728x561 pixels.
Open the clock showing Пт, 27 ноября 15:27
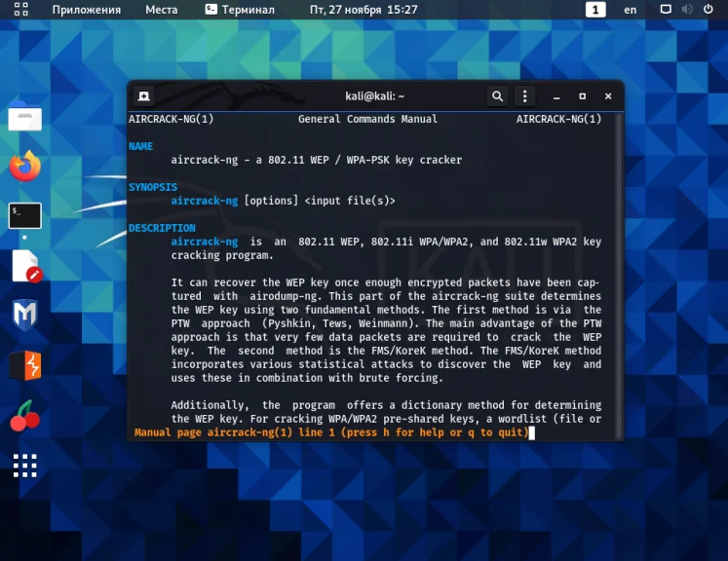pyautogui.click(x=364, y=10)
